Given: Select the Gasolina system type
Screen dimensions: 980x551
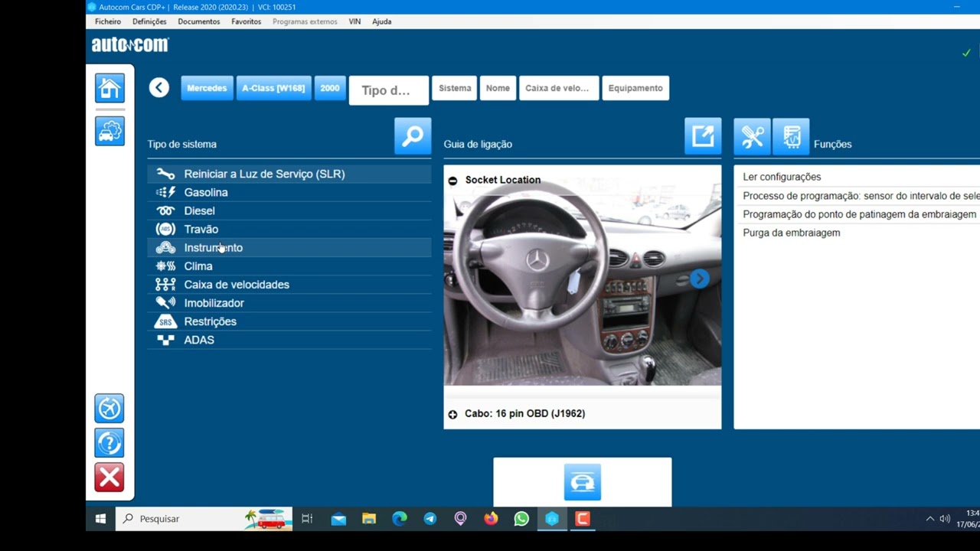Looking at the screenshot, I should point(289,192).
